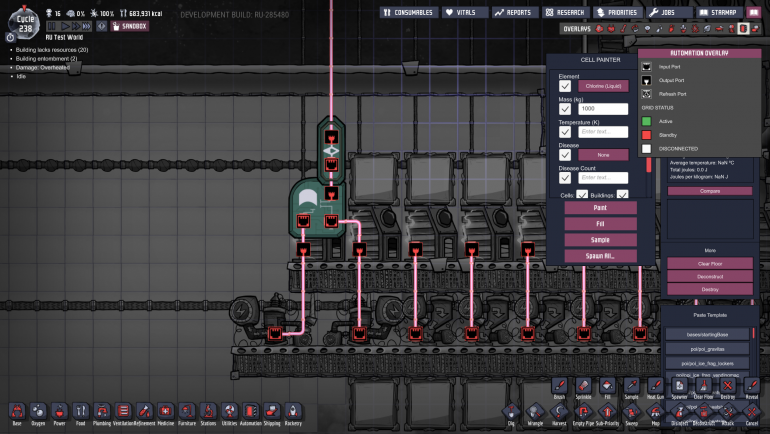Open the Ventilation build category
770x434 pixels.
123,412
